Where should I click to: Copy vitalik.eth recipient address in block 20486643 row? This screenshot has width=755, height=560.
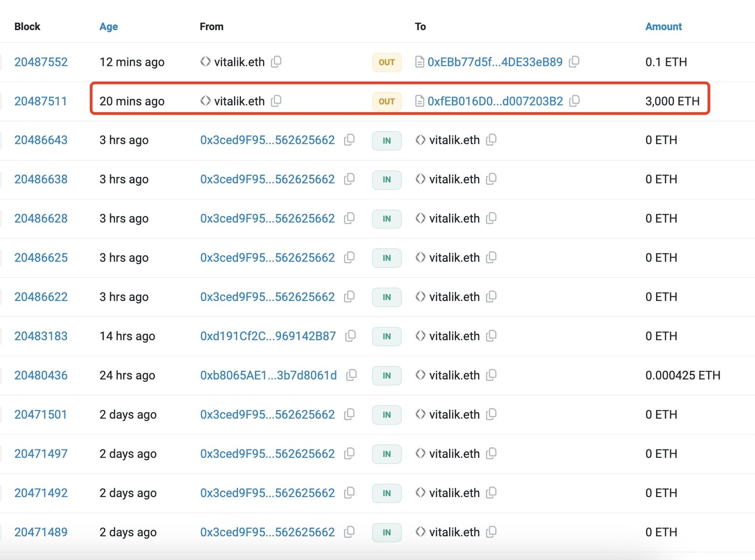tap(491, 140)
